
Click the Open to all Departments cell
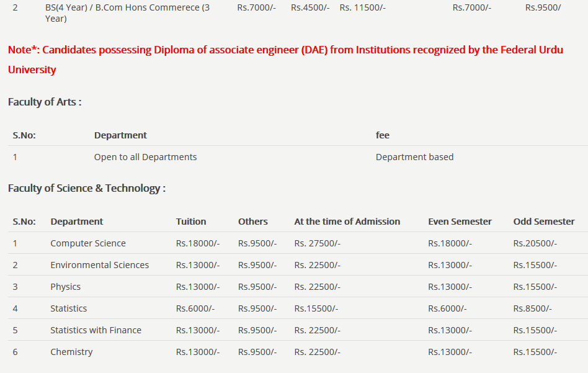click(145, 157)
